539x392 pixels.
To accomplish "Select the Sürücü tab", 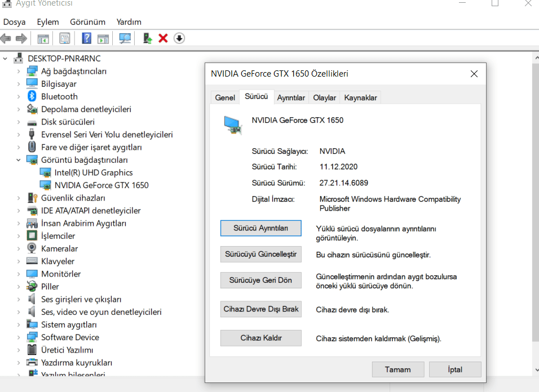I will [x=257, y=97].
